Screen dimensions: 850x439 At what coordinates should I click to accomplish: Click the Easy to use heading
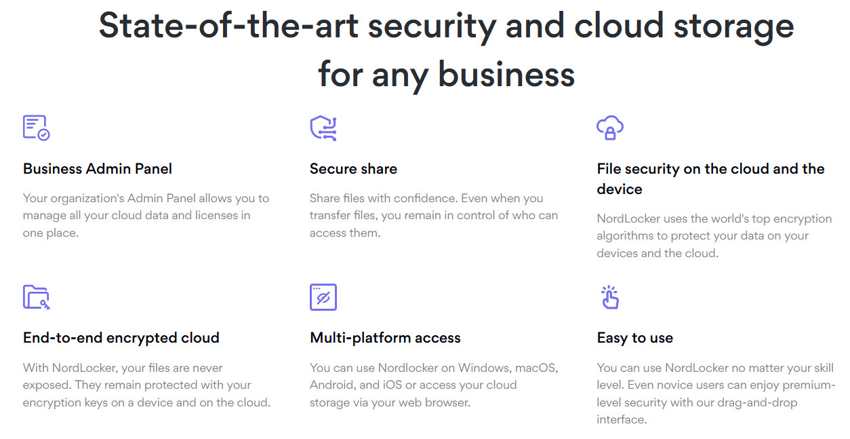click(635, 338)
